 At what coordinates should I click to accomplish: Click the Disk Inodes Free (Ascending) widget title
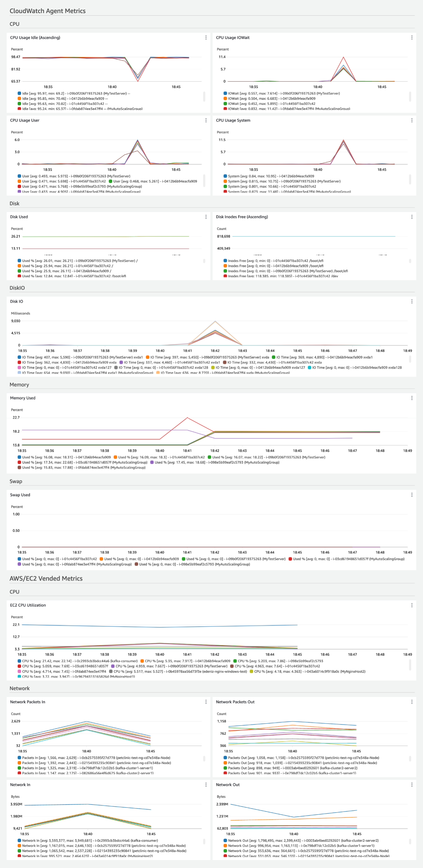coord(242,217)
